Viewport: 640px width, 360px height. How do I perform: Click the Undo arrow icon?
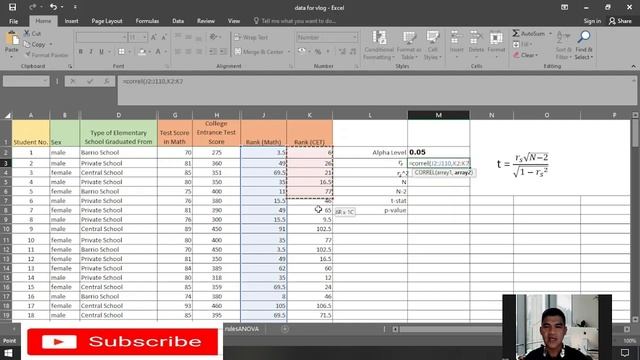[53, 7]
